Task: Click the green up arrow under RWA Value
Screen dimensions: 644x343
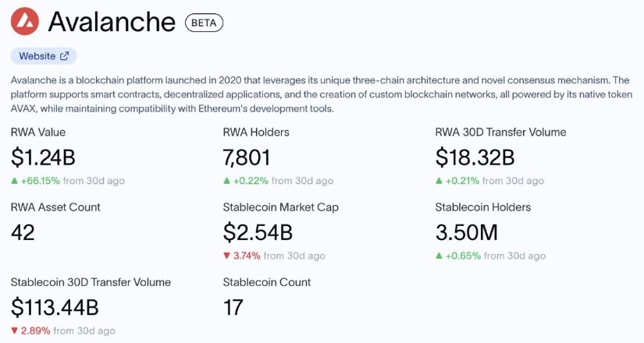Action: (15, 181)
